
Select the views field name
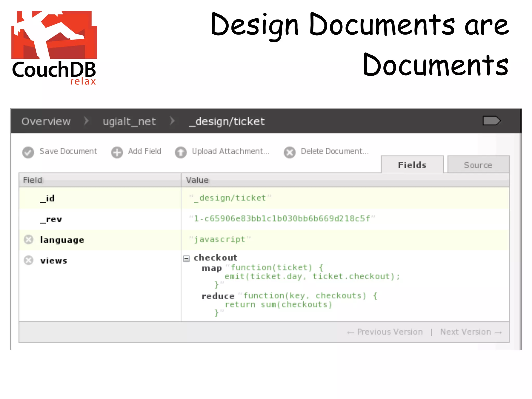[54, 261]
